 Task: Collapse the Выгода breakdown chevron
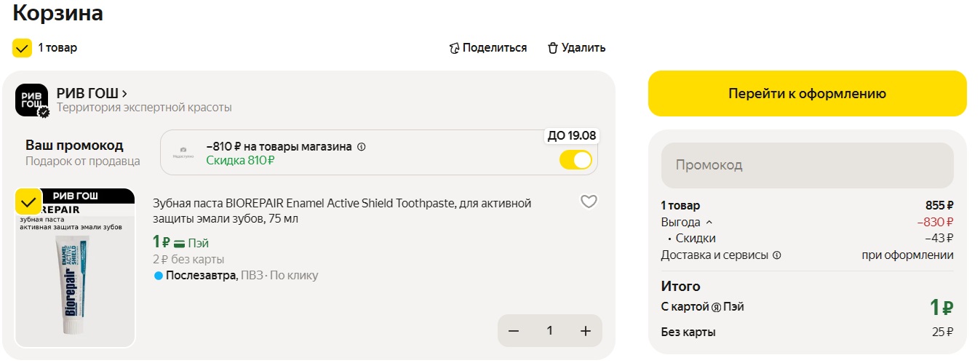click(x=709, y=223)
